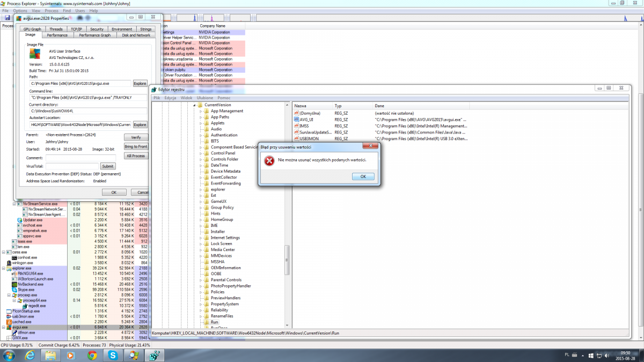This screenshot has width=644, height=362.
Task: Click the Skype.exe process icon
Action: click(14, 290)
